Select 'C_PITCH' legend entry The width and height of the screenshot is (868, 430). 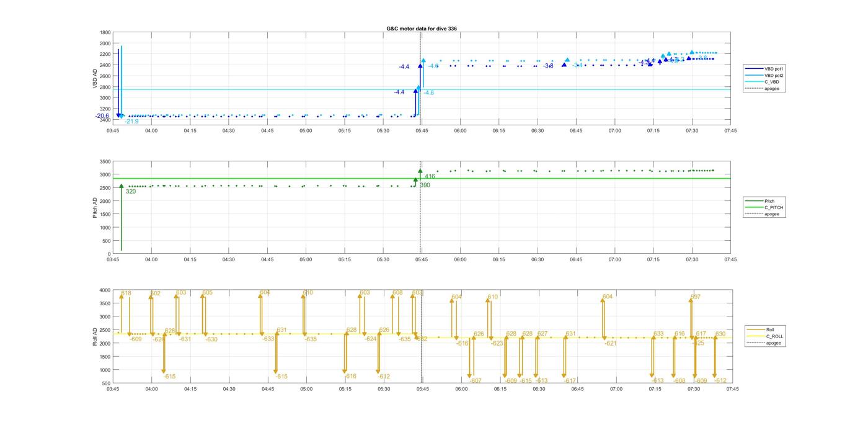(x=774, y=207)
